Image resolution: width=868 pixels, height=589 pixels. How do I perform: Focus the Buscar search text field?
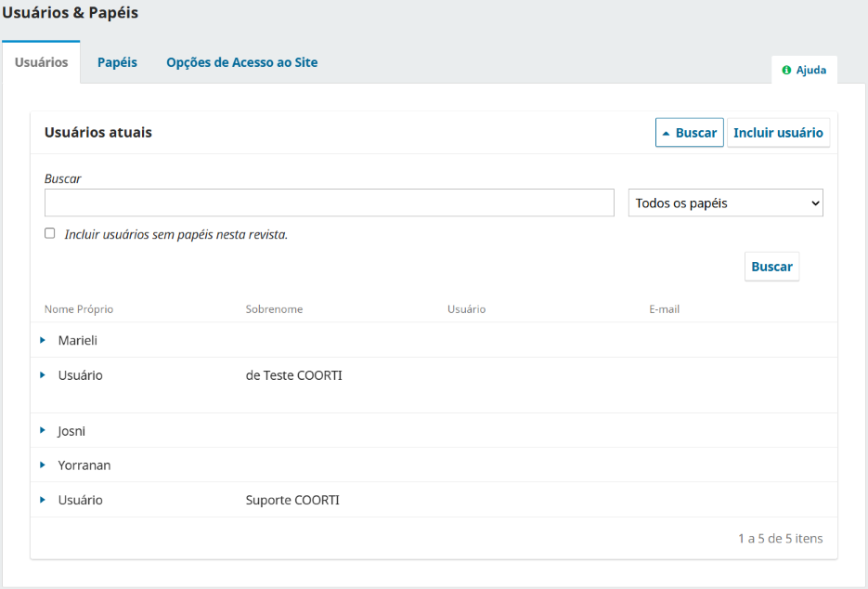click(329, 203)
